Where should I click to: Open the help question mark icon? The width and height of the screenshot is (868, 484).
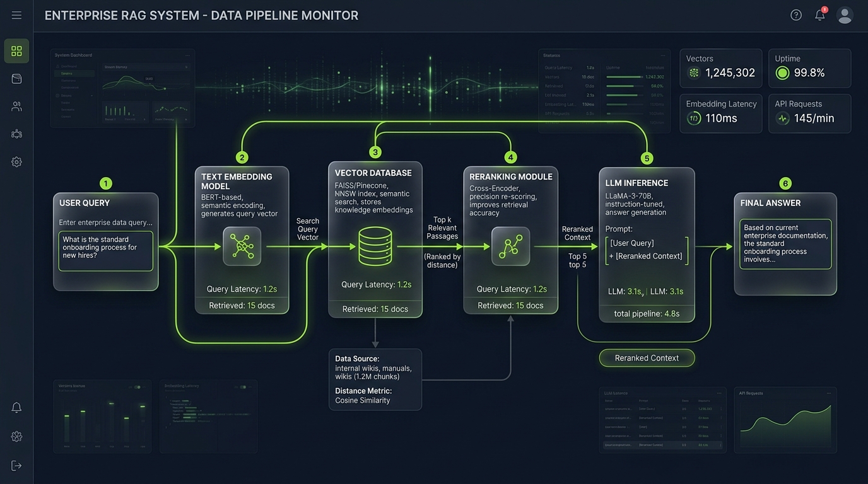(x=796, y=15)
